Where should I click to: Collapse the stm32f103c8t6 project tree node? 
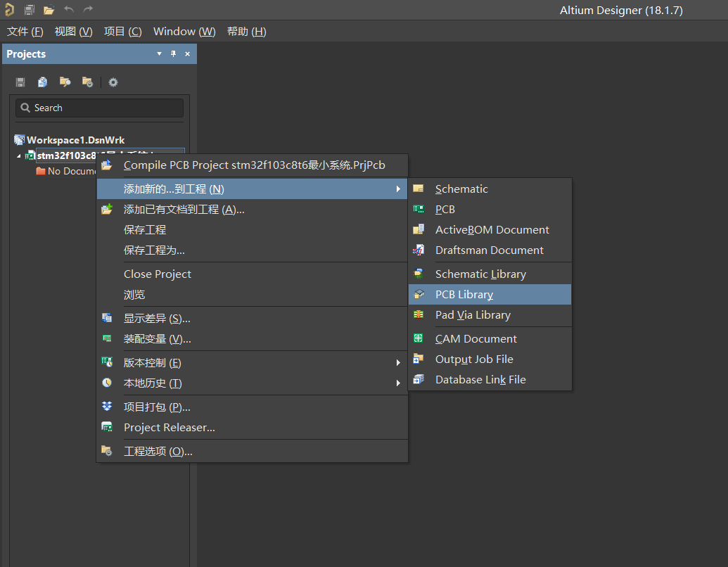pyautogui.click(x=18, y=156)
